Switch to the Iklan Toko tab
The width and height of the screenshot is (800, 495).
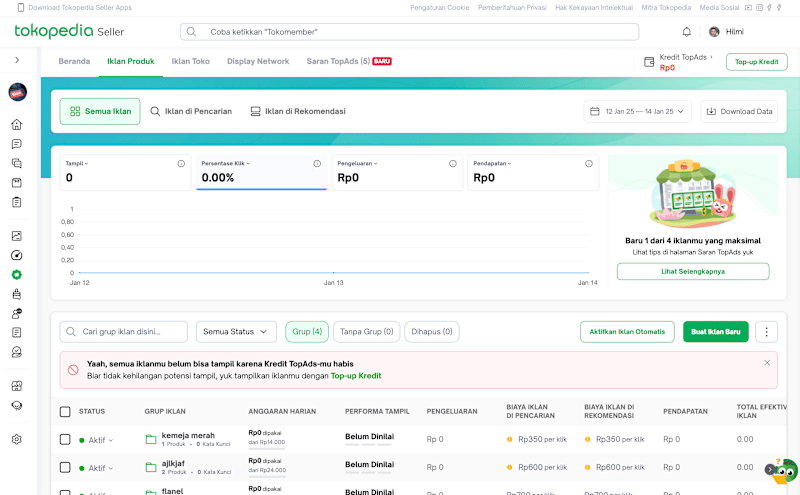point(190,61)
